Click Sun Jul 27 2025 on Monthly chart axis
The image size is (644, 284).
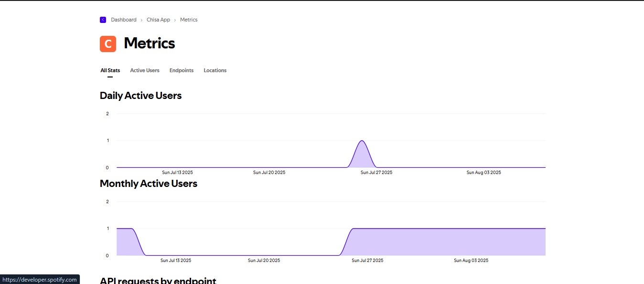tap(367, 261)
